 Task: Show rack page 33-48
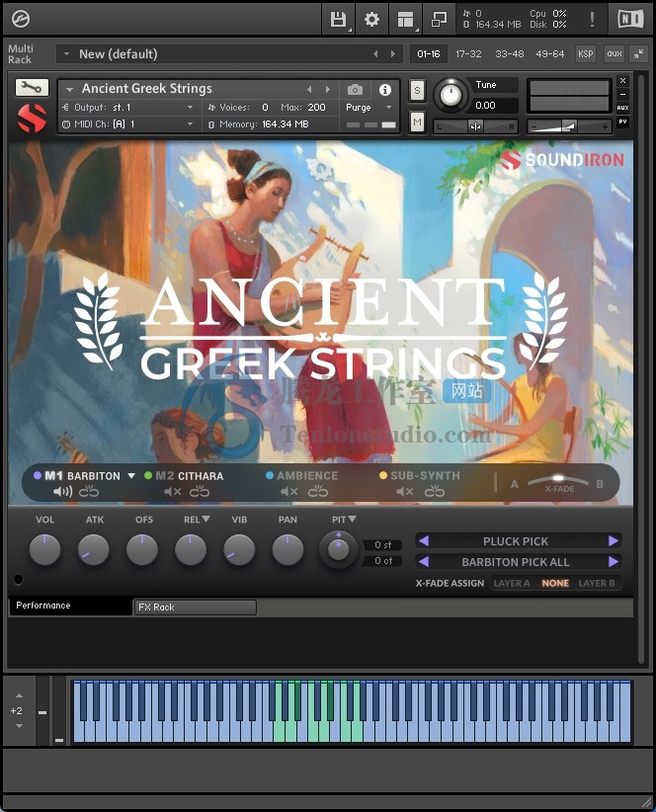point(509,54)
